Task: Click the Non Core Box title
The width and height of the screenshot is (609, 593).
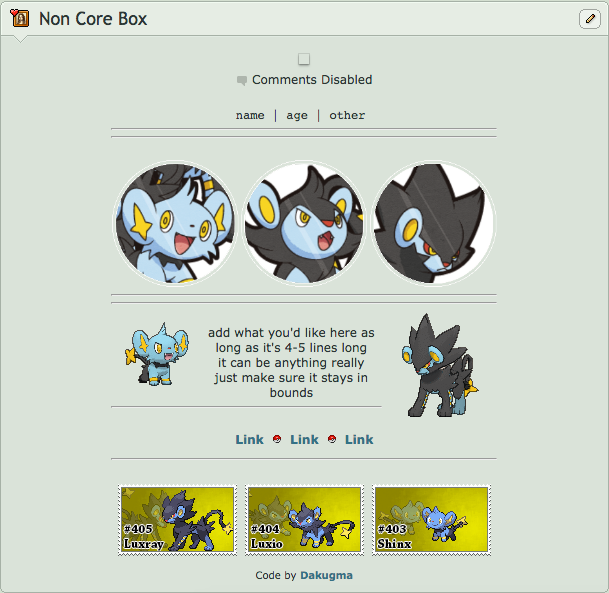Action: 93,19
